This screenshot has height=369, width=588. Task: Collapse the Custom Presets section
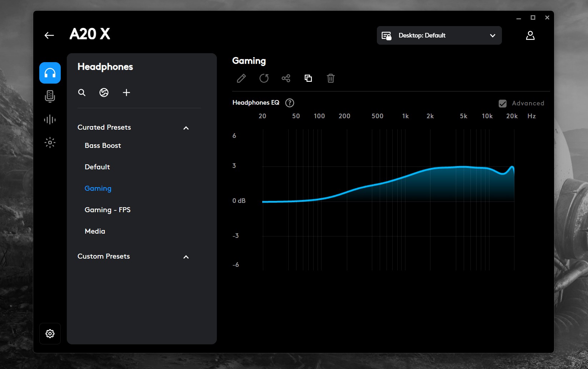click(186, 257)
